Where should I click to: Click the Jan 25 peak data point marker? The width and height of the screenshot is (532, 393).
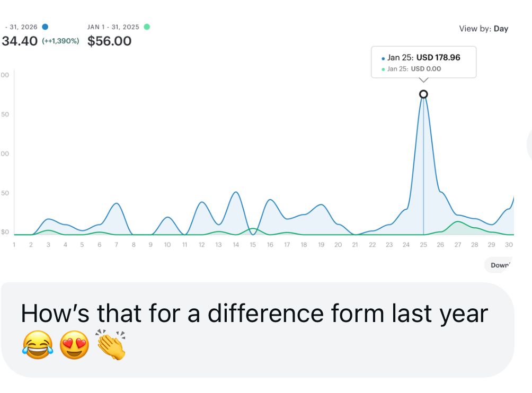click(x=423, y=94)
